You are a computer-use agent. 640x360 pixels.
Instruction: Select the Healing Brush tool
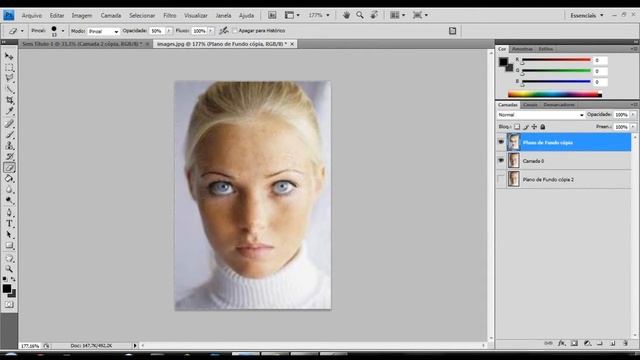pos(9,124)
